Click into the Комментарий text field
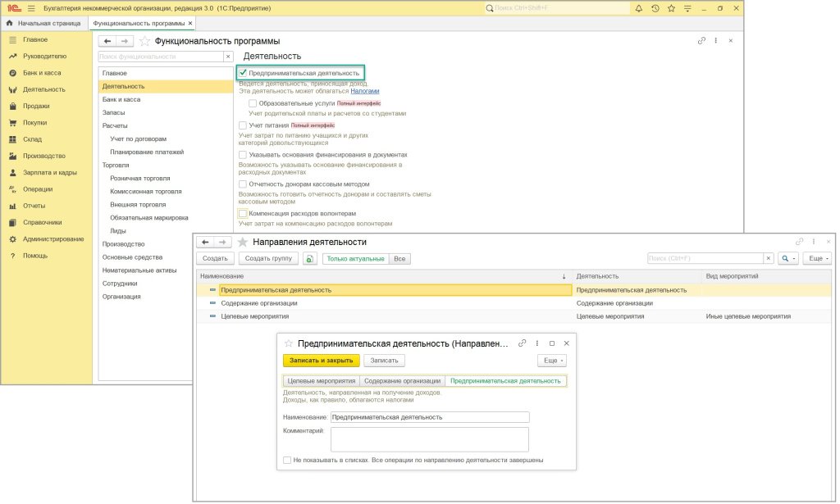 [x=429, y=439]
